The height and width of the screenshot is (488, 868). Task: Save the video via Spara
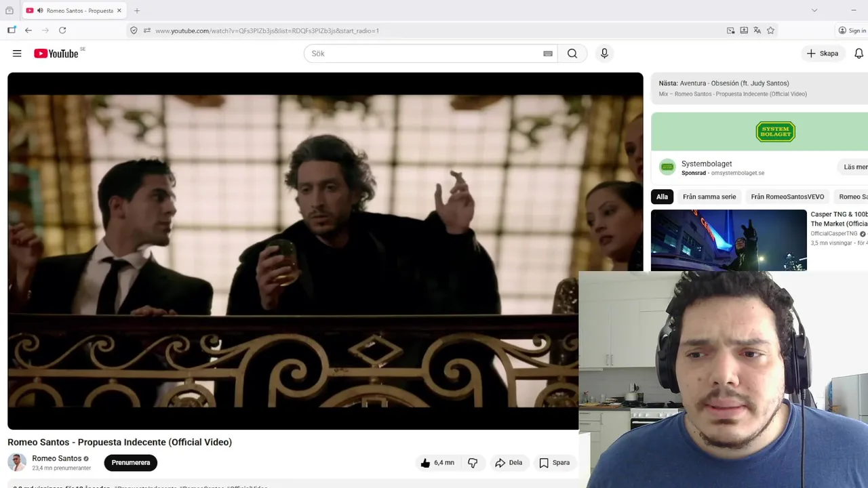coord(554,463)
